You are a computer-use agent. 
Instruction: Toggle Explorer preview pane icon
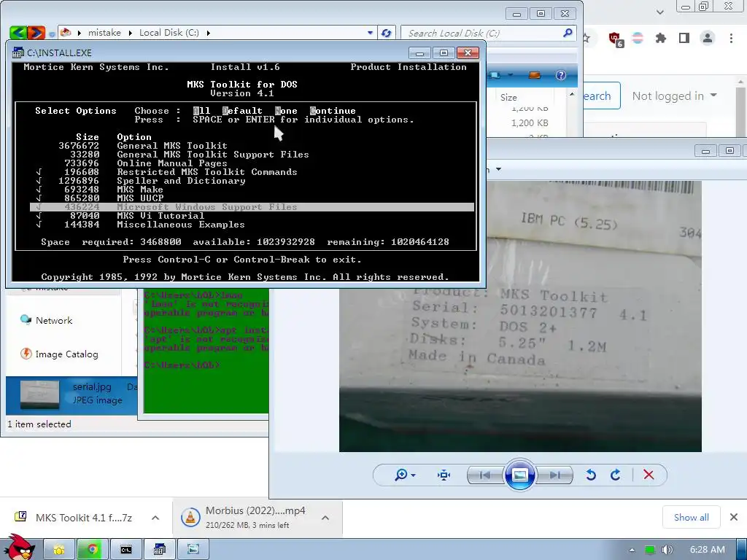[x=535, y=75]
